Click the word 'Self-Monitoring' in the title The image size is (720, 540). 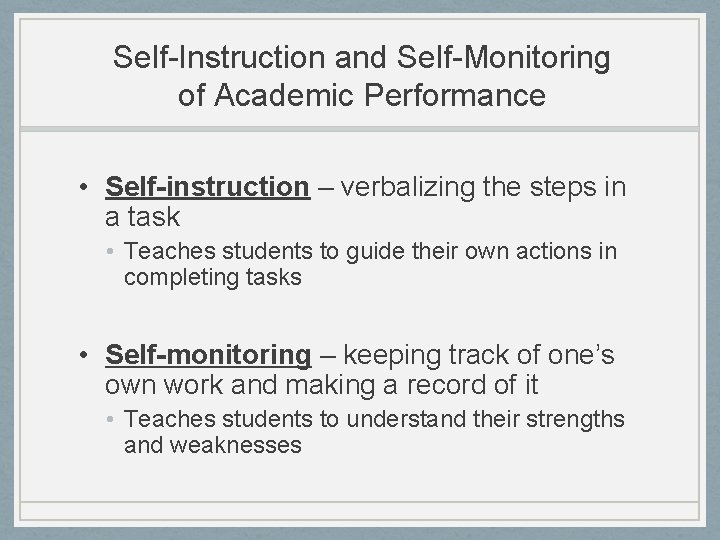pos(504,58)
